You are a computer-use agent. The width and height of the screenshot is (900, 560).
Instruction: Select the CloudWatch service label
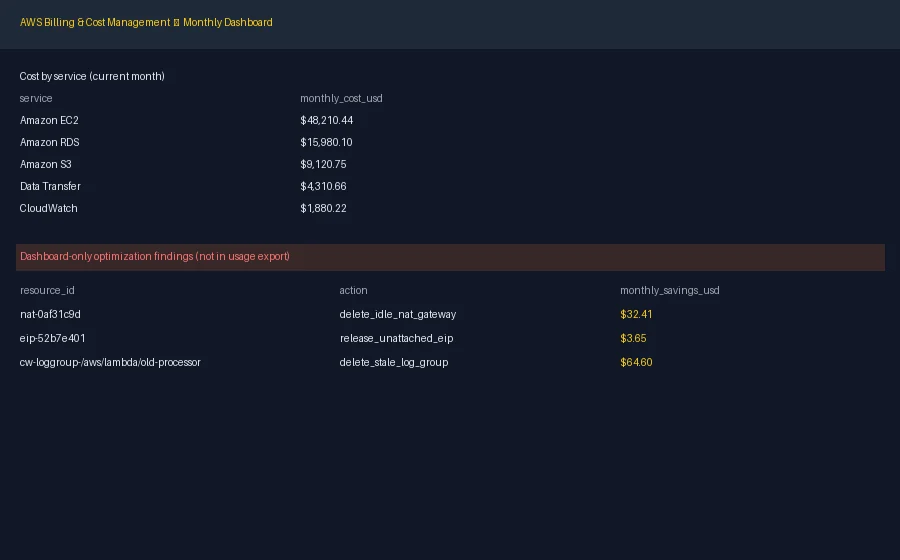[x=48, y=208]
